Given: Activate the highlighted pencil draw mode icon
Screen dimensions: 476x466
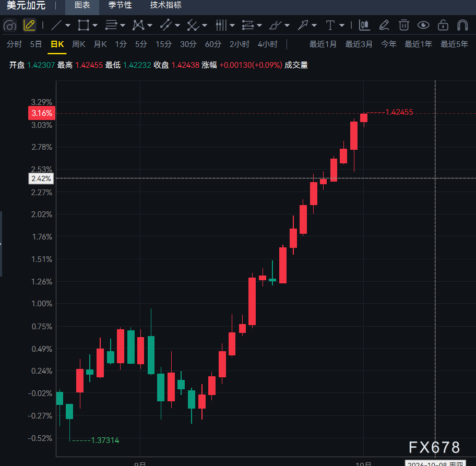Looking at the screenshot, I should 29,25.
